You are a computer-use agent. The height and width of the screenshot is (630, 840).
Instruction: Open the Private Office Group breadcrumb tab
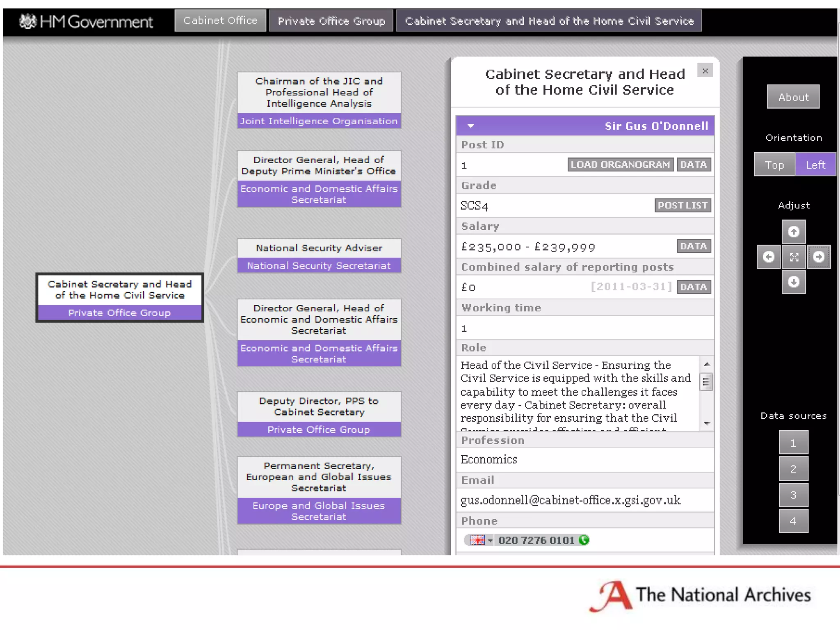(331, 21)
